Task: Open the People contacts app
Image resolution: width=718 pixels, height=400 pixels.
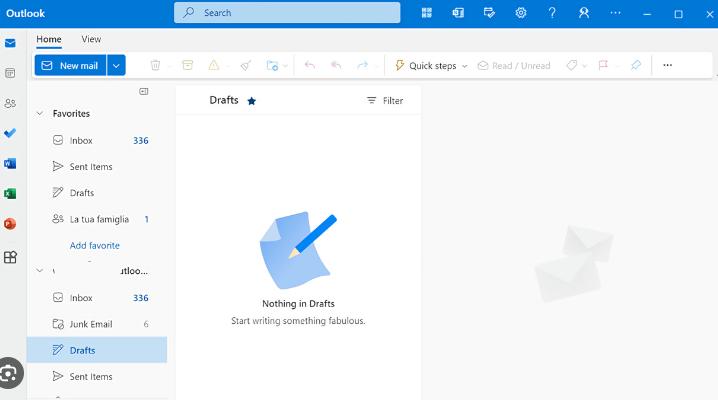Action: coord(10,103)
